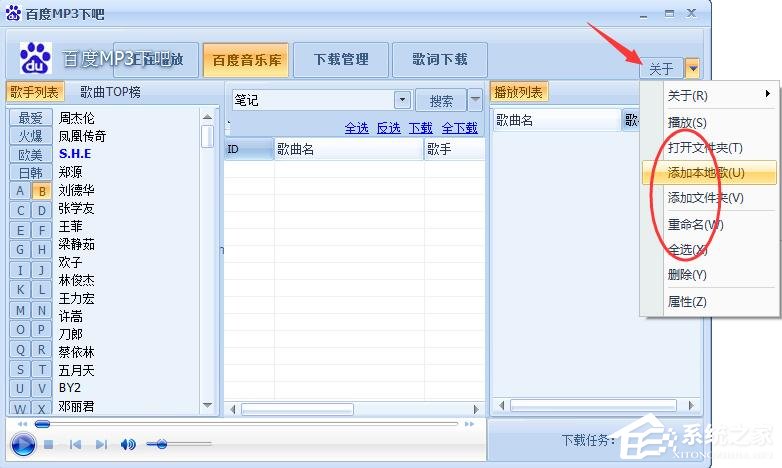Select singer 蔡依林 in the list
Screen dimensions: 782x468
point(76,352)
